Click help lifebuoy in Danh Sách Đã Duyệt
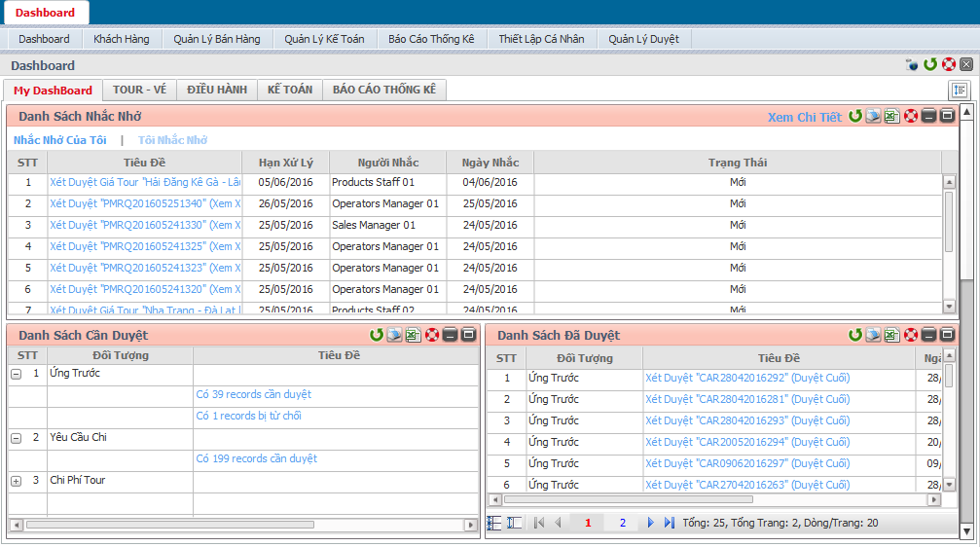 [x=911, y=335]
